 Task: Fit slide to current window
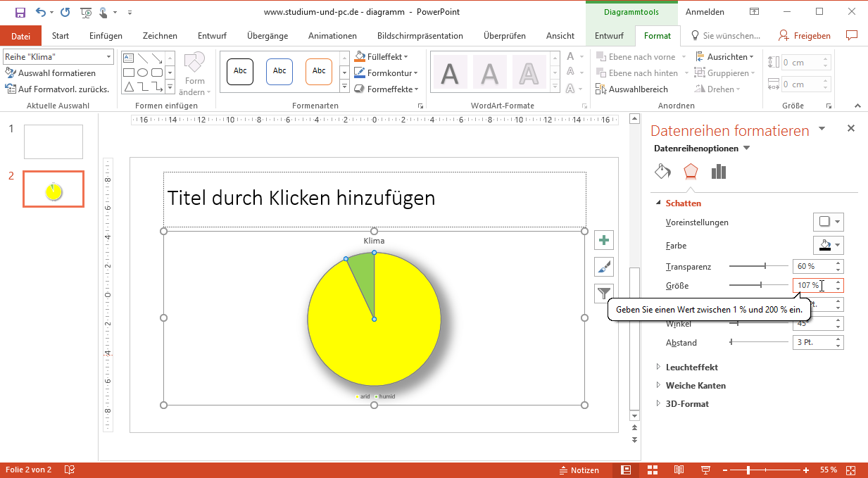(x=850, y=470)
